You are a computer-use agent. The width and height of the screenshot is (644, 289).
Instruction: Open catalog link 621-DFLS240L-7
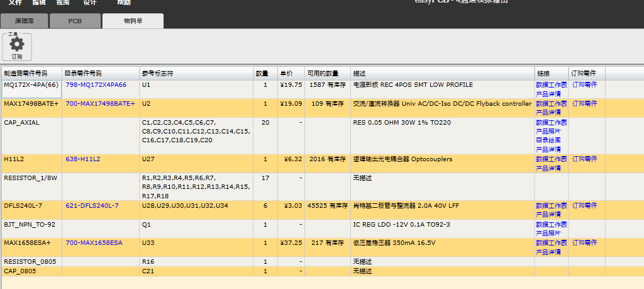point(92,205)
